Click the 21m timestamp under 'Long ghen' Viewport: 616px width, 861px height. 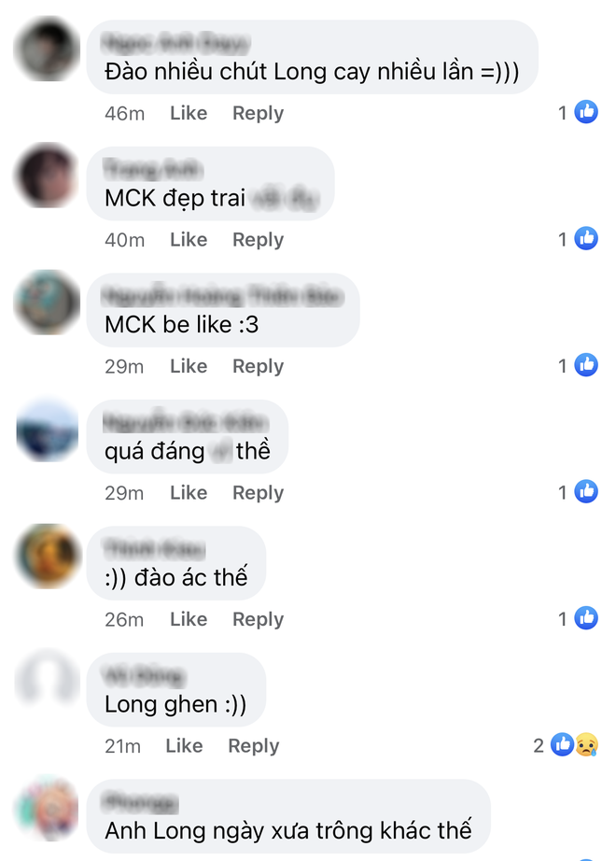pos(123,746)
